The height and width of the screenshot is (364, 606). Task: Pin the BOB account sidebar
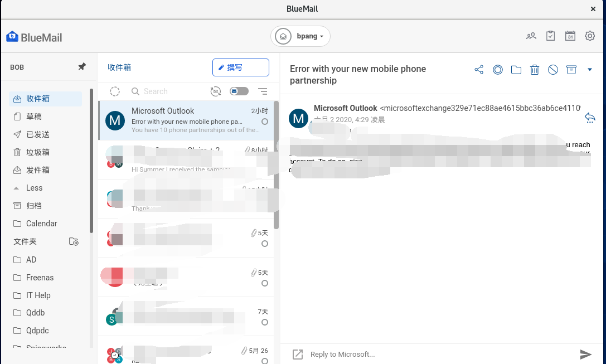coord(82,66)
